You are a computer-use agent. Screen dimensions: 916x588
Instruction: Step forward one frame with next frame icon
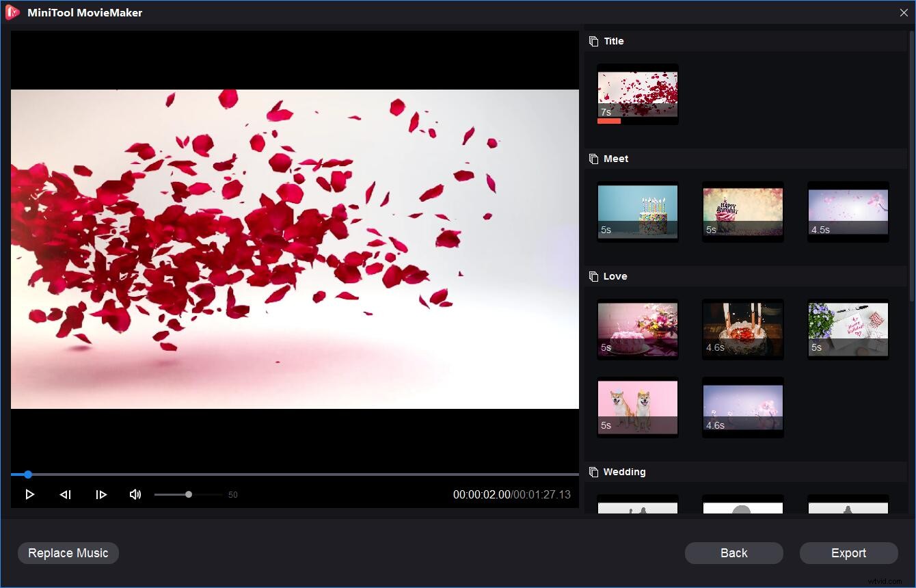coord(101,494)
